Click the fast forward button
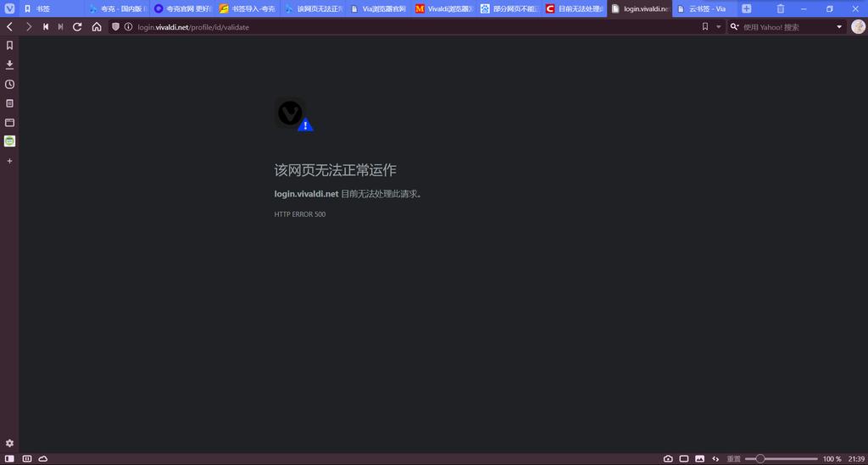868x465 pixels. pos(60,26)
